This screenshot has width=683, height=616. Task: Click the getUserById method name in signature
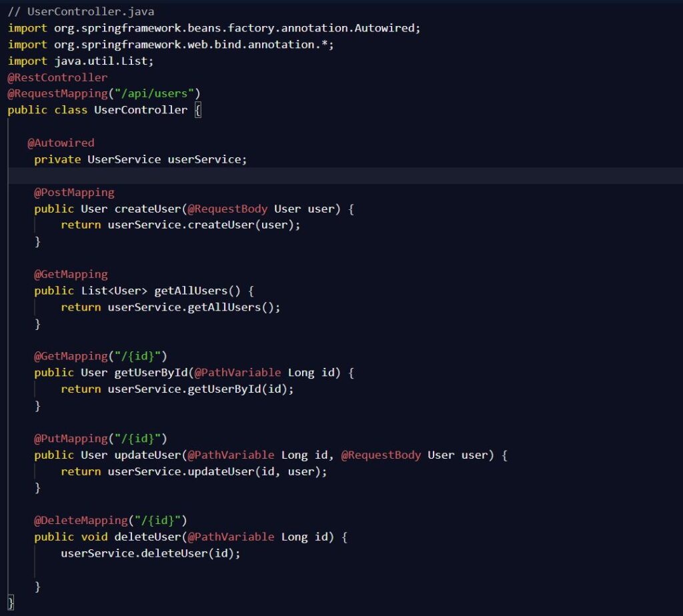pyautogui.click(x=151, y=373)
